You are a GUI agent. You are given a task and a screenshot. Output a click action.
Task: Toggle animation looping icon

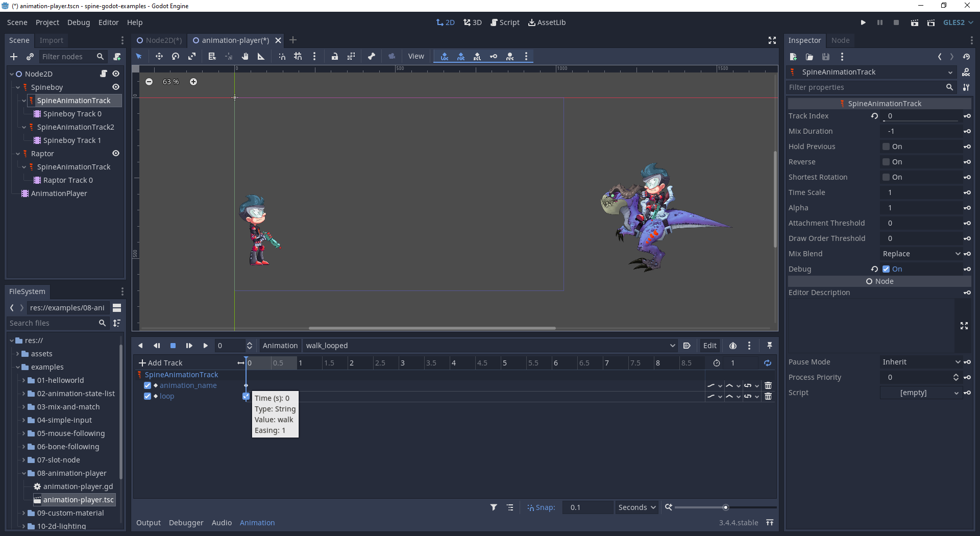768,363
